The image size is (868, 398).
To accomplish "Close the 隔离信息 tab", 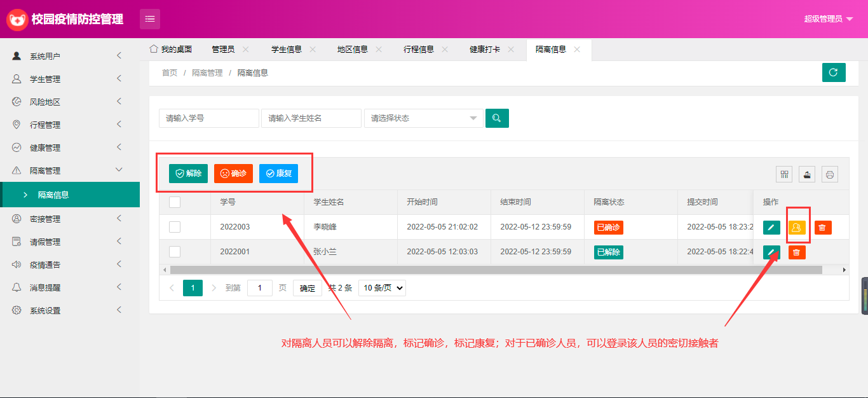I will [577, 49].
